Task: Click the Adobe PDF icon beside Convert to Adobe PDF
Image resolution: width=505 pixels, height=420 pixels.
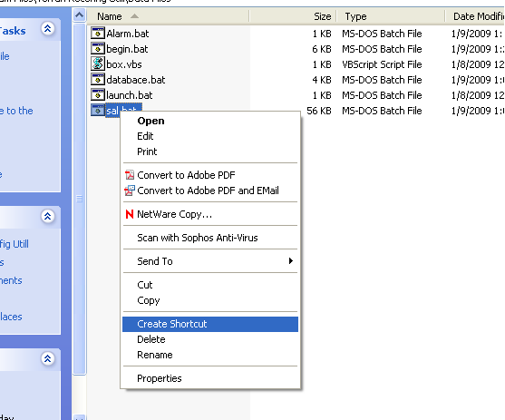Action: pos(130,175)
